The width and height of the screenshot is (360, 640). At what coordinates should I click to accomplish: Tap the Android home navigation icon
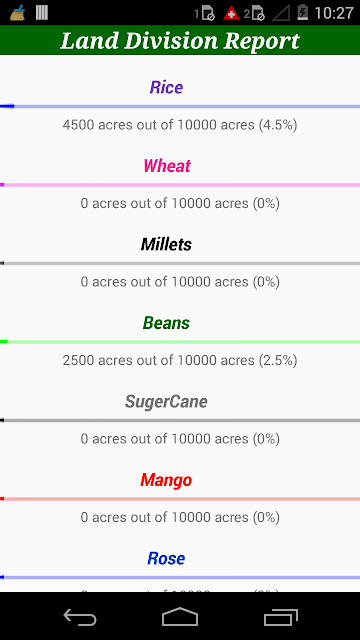180,616
